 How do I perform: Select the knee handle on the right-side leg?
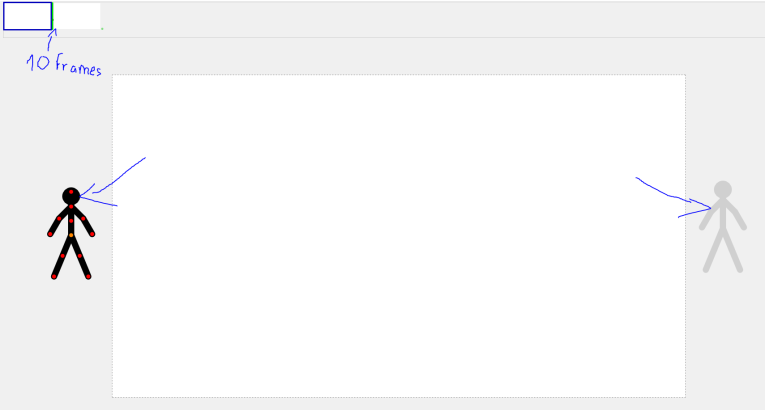click(x=80, y=256)
